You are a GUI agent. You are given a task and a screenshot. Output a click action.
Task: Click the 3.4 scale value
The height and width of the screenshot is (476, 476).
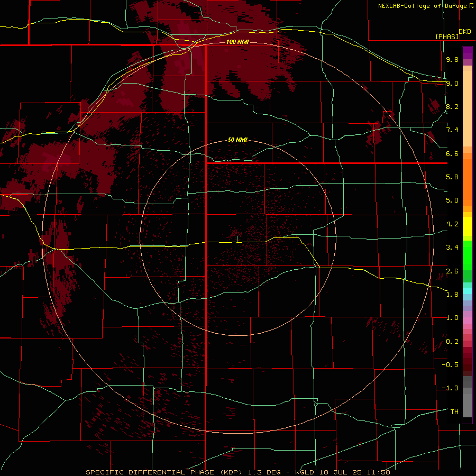[x=452, y=248]
